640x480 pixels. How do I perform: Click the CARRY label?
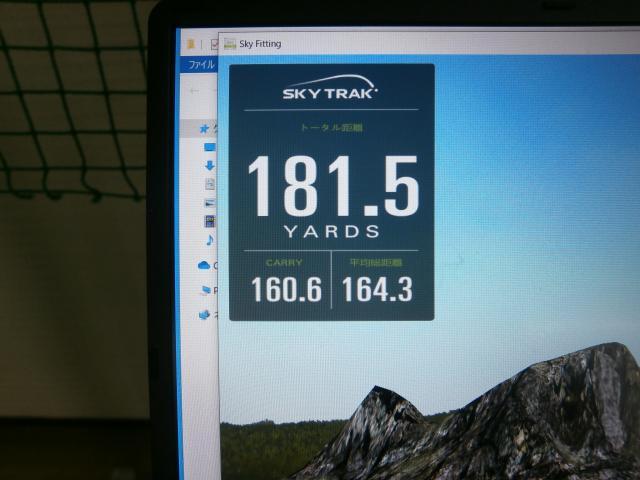[284, 263]
